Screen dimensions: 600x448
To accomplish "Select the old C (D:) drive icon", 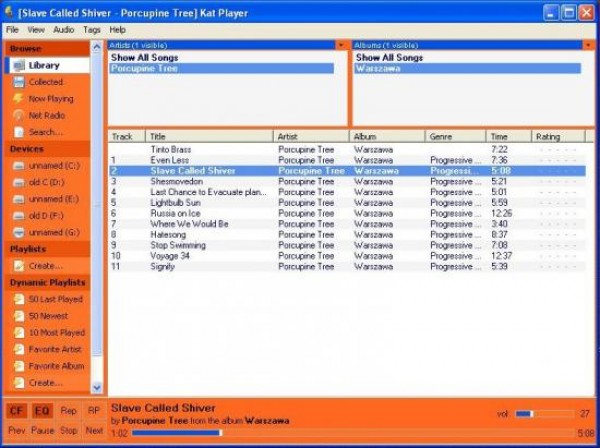I will [x=19, y=182].
